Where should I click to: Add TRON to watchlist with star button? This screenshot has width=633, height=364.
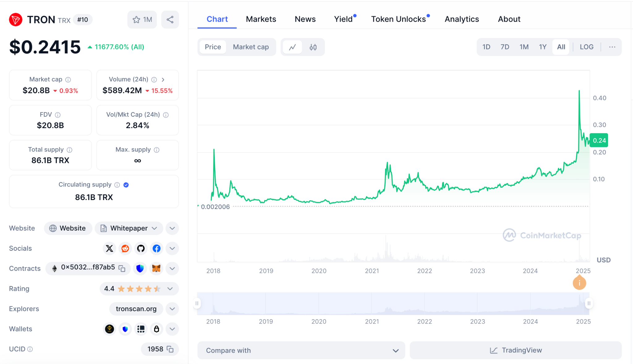click(142, 20)
